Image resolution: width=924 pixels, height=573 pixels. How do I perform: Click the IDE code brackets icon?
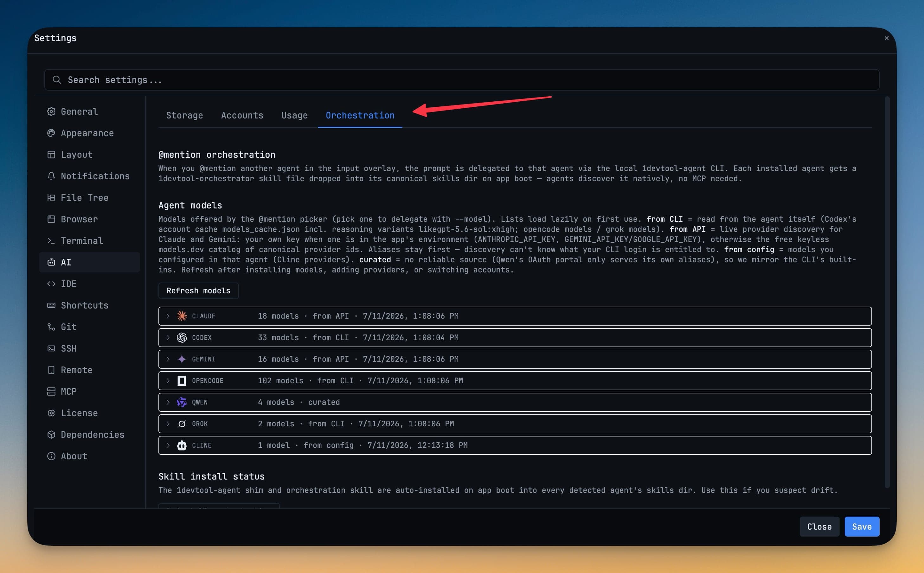51,284
